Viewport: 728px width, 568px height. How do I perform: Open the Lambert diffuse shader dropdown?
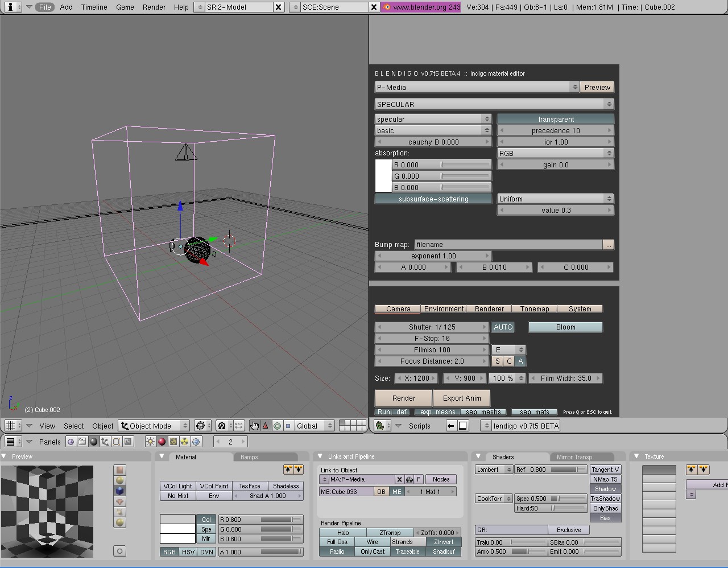click(494, 470)
